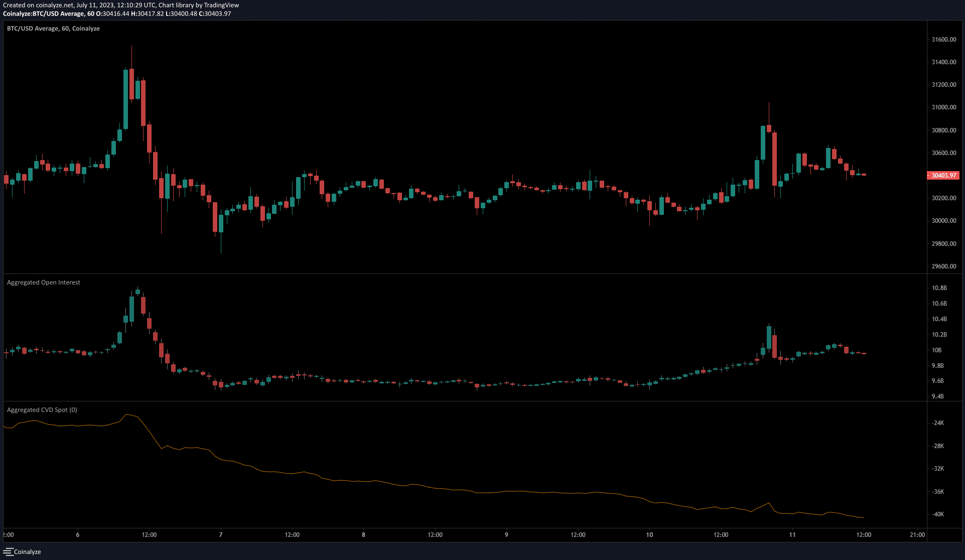The width and height of the screenshot is (965, 560).
Task: Click the 30000.00 price axis label
Action: click(x=944, y=221)
